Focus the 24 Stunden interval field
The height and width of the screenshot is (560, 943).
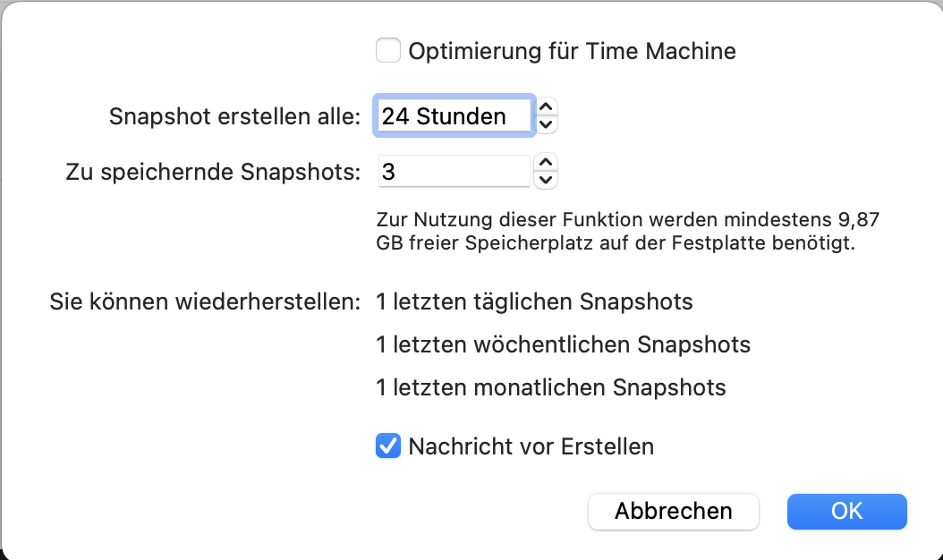click(453, 116)
